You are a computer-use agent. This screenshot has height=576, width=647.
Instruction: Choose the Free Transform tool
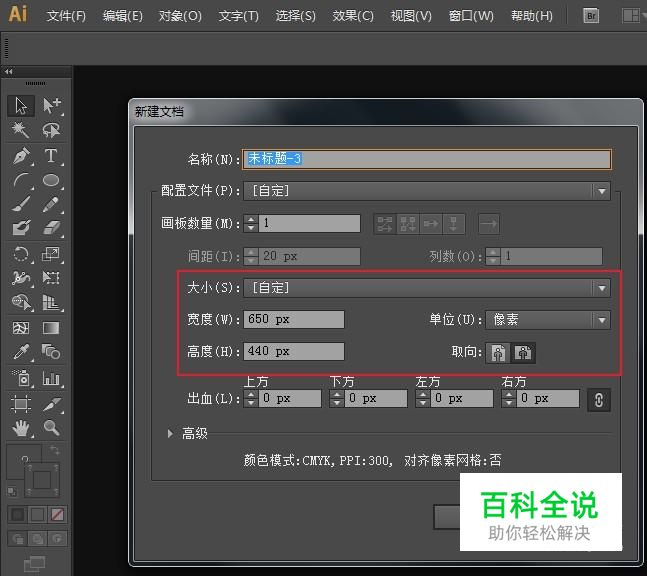point(51,278)
